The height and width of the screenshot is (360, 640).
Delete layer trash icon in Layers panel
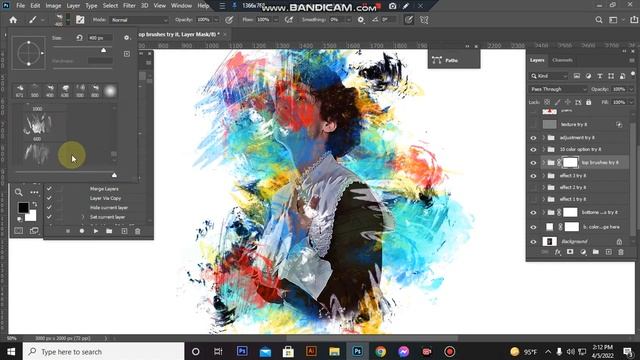[621, 252]
